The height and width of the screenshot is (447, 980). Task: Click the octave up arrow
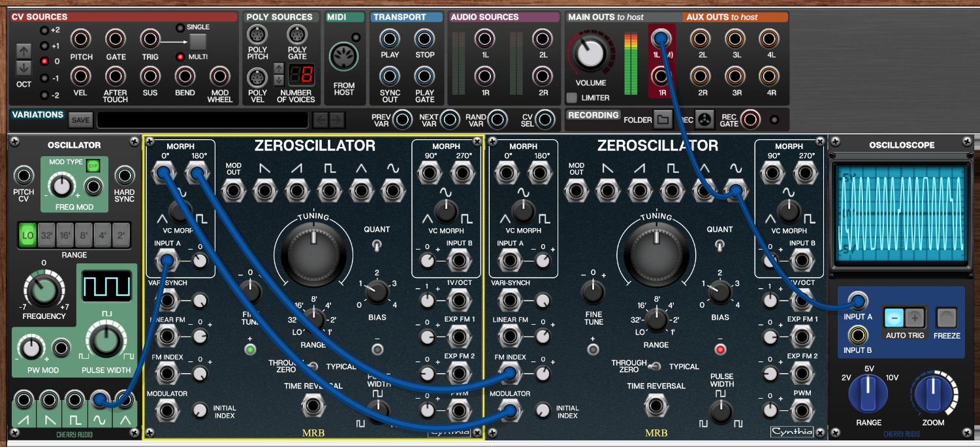point(24,51)
